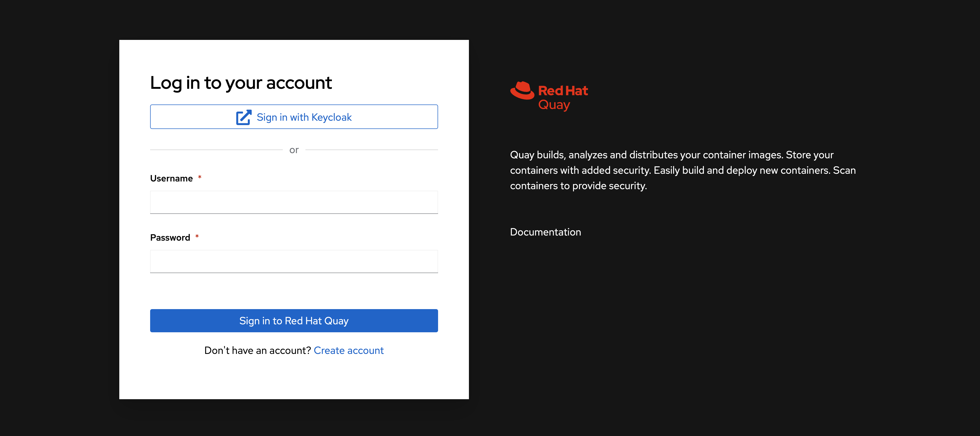Screen dimensions: 980x436
Task: Focus the Password input field
Action: pyautogui.click(x=294, y=261)
